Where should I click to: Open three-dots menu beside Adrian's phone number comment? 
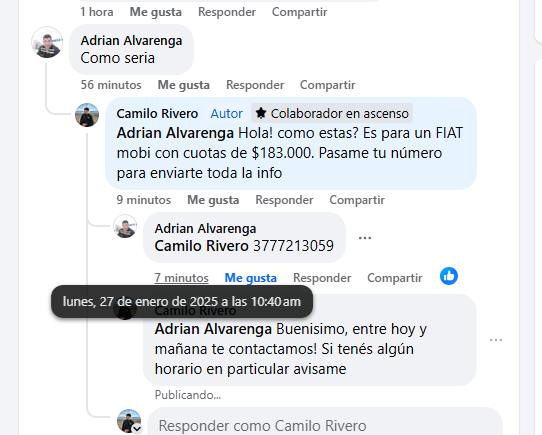pos(365,238)
